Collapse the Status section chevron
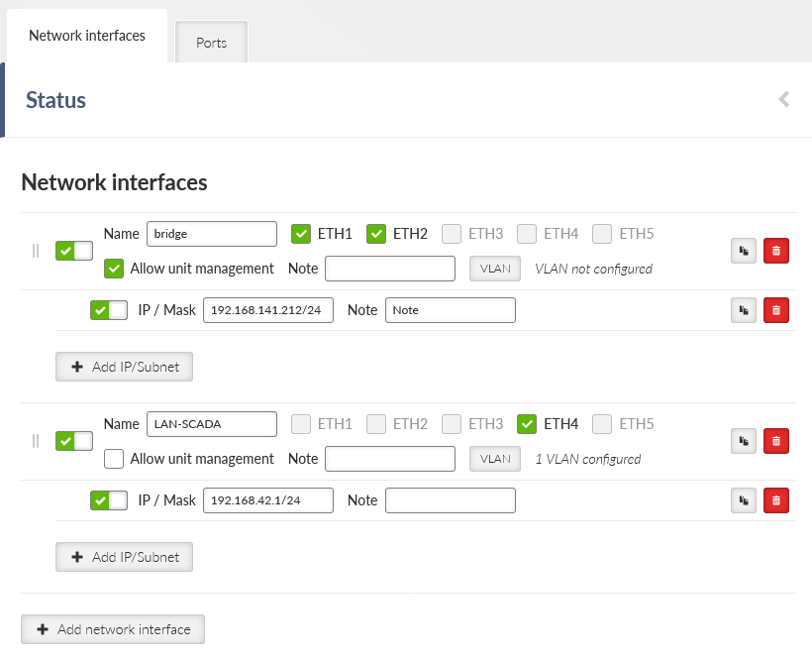The image size is (812, 660). pos(784,99)
